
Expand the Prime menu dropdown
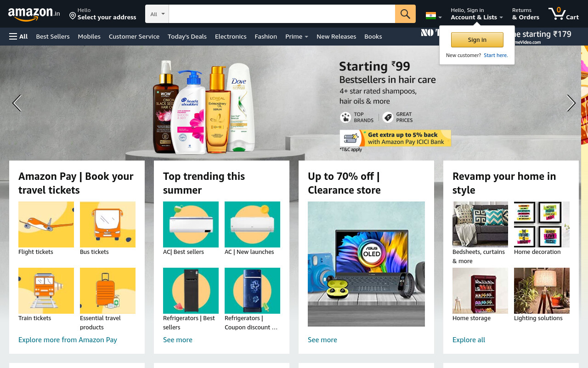pyautogui.click(x=297, y=36)
